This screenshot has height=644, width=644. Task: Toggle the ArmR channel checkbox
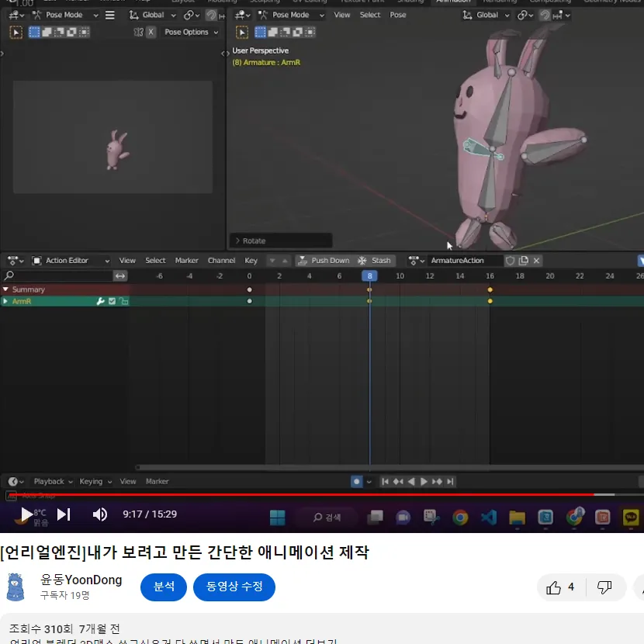(112, 301)
